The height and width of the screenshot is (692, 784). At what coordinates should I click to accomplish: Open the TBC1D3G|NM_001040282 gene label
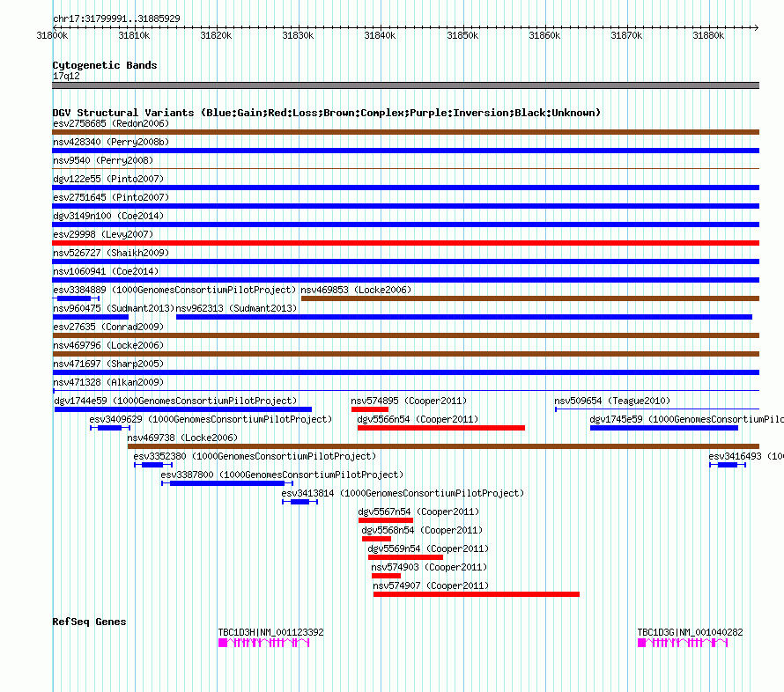point(690,632)
